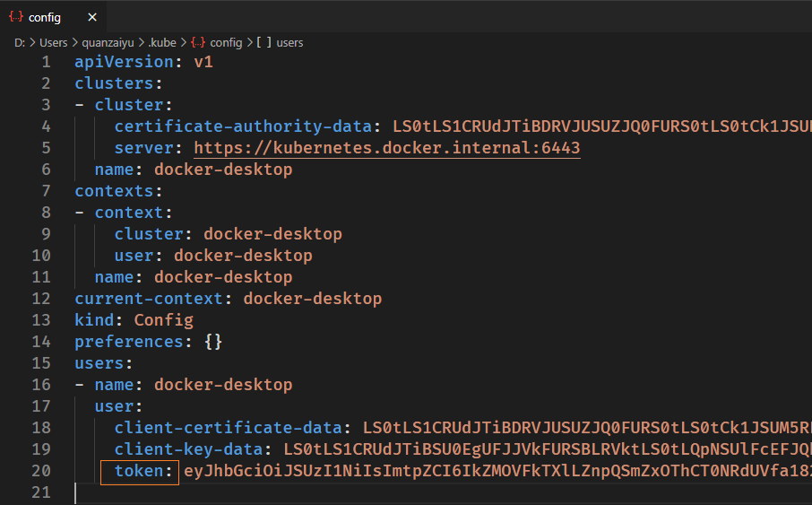Viewport: 812px width, 505px height.
Task: Open the D: drive breadcrumb
Action: tap(20, 42)
